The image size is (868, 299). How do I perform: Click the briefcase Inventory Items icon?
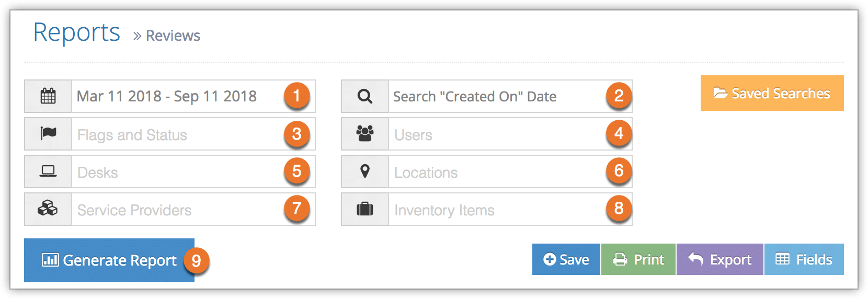coord(365,209)
